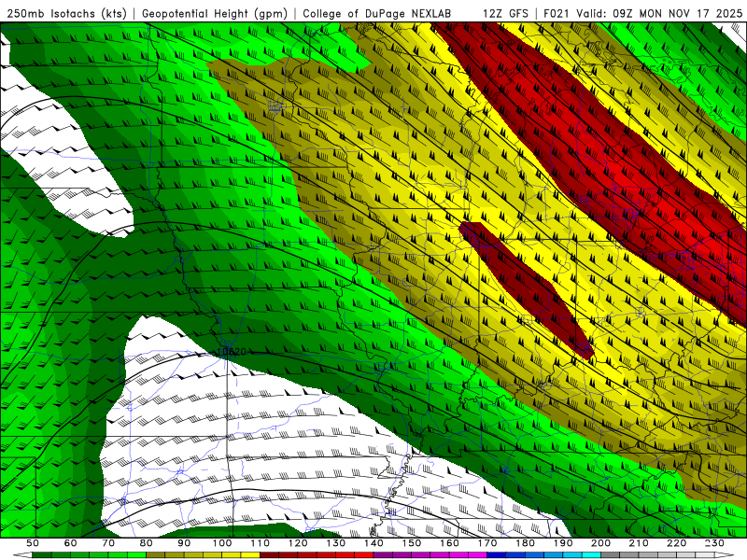Click the "Valid: 09Z MON NOV 17 2025" text
747x560 pixels.
point(659,13)
